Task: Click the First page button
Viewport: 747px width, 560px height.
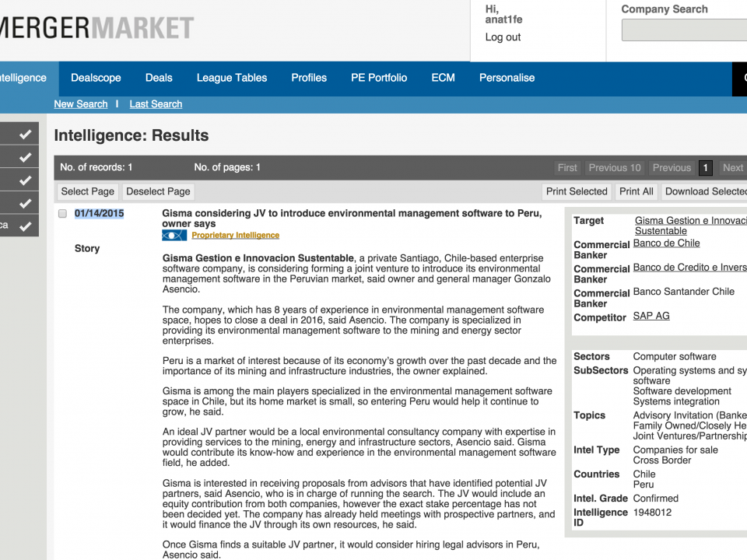Action: 567,168
